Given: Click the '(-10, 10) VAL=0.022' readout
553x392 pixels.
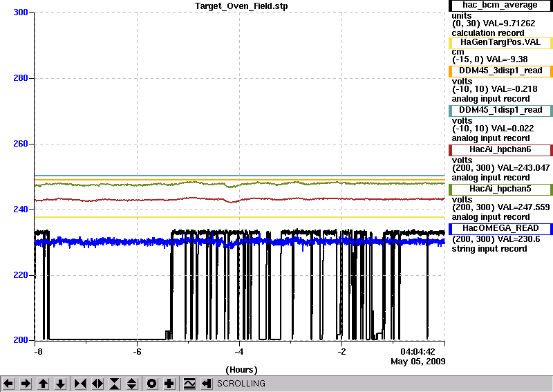Looking at the screenshot, I should [493, 129].
